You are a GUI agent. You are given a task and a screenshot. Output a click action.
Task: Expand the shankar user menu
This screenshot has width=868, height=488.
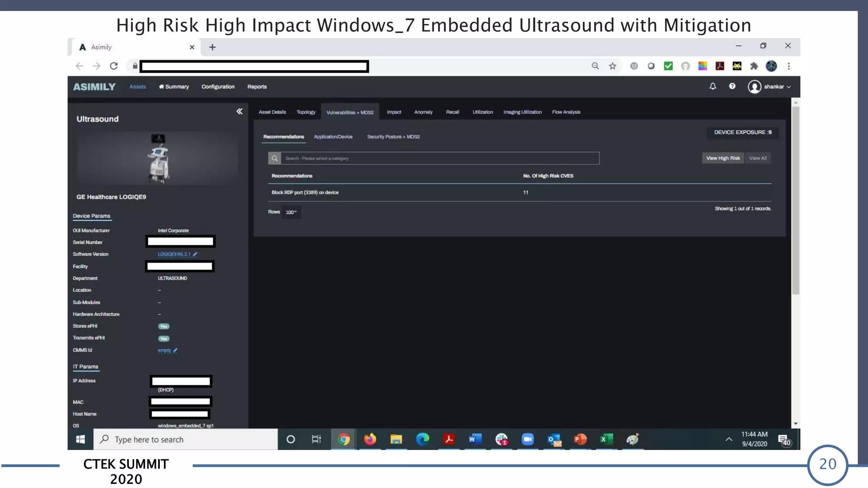tap(777, 87)
